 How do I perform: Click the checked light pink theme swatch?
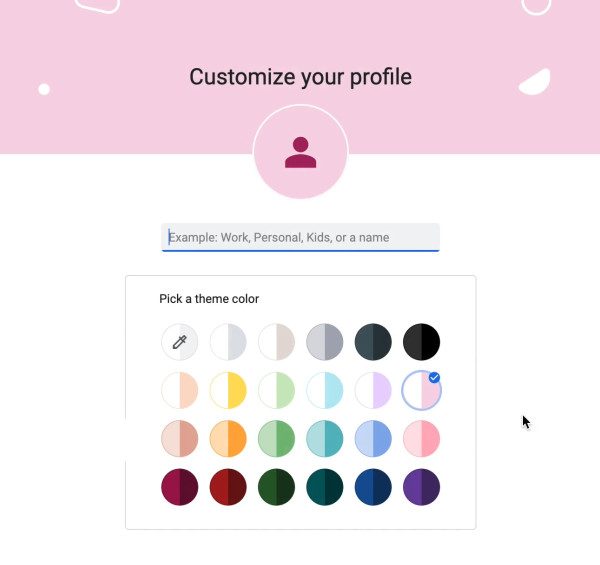pos(421,391)
